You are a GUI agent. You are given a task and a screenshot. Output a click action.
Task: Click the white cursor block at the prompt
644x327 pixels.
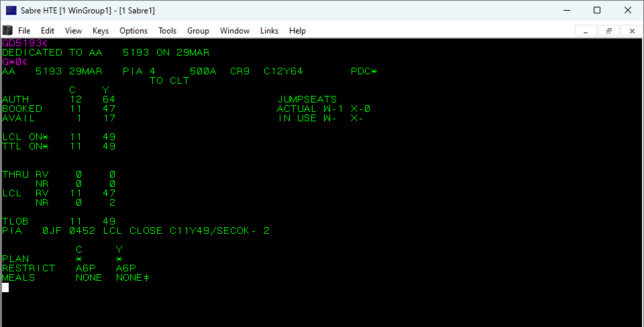(x=5, y=287)
